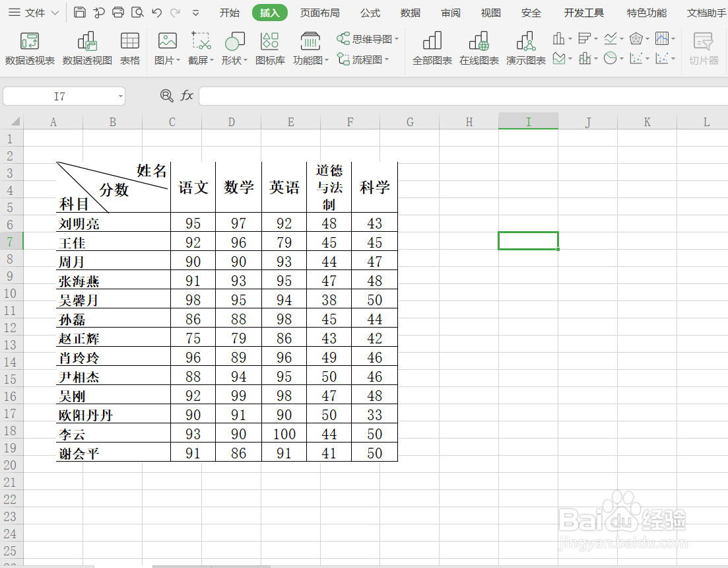The image size is (728, 568).
Task: Click the formula bar input field
Action: pyautogui.click(x=463, y=96)
